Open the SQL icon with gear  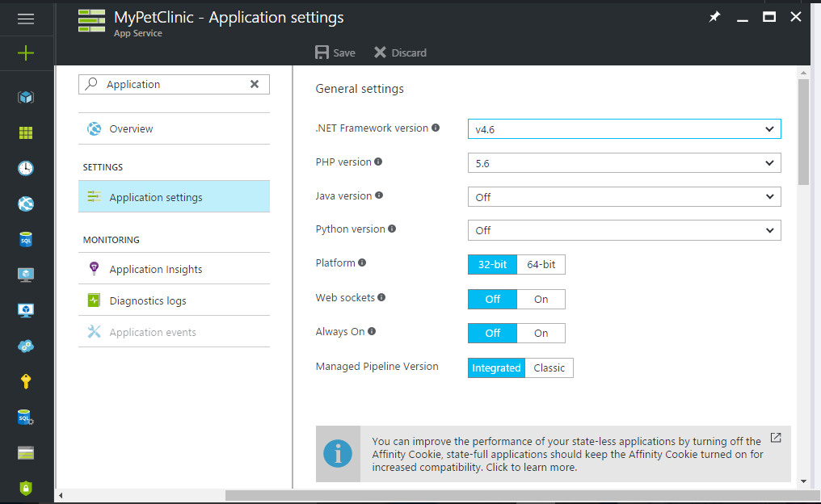(x=26, y=417)
